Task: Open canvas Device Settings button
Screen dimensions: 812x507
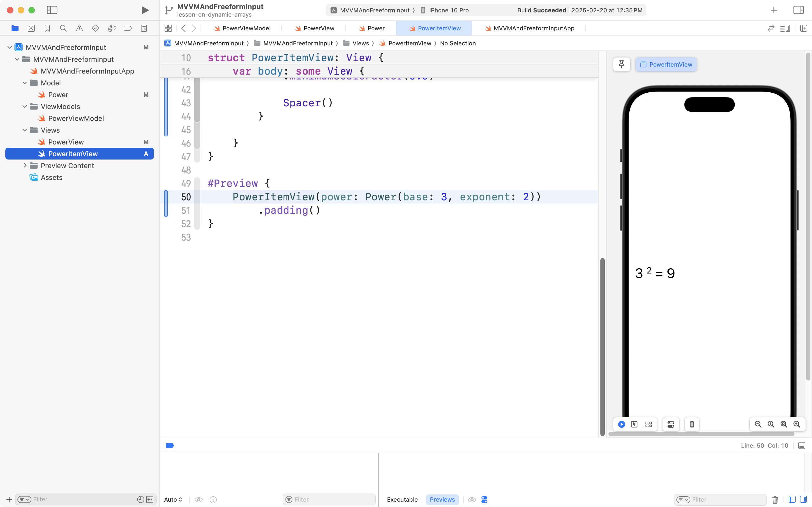Action: pos(670,424)
